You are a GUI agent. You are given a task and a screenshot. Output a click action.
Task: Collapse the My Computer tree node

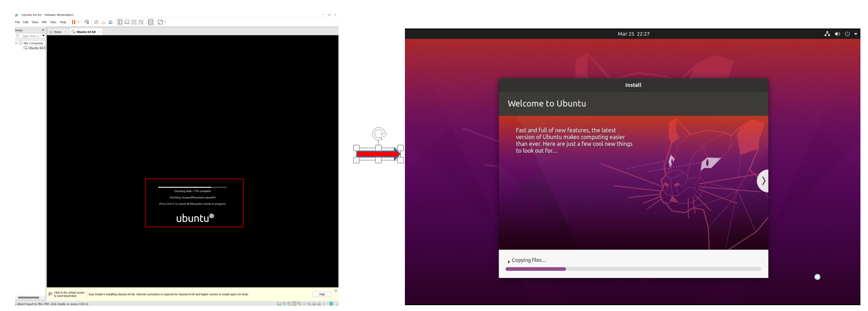[16, 43]
